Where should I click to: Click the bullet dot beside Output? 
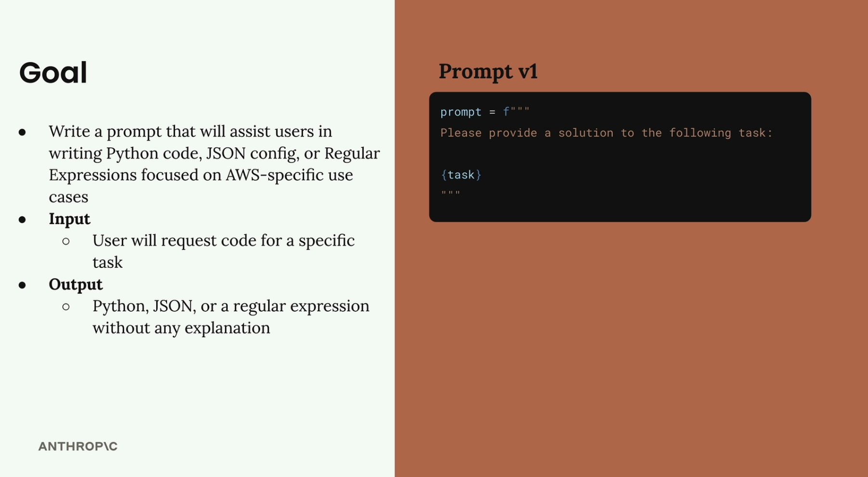(22, 285)
